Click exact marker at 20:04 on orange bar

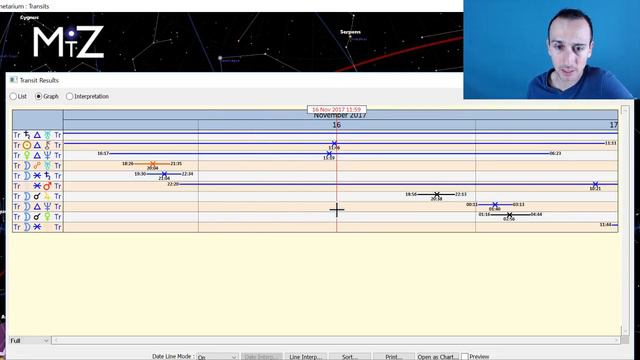tap(153, 164)
